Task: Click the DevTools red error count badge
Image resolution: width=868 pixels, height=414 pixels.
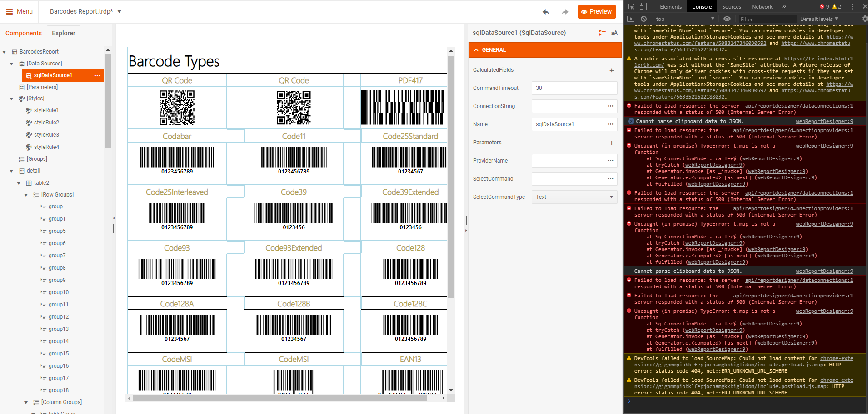Action: pos(824,6)
